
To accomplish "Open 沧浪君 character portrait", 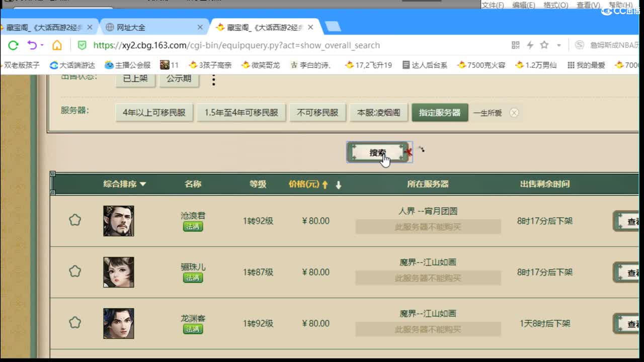I will click(x=119, y=221).
